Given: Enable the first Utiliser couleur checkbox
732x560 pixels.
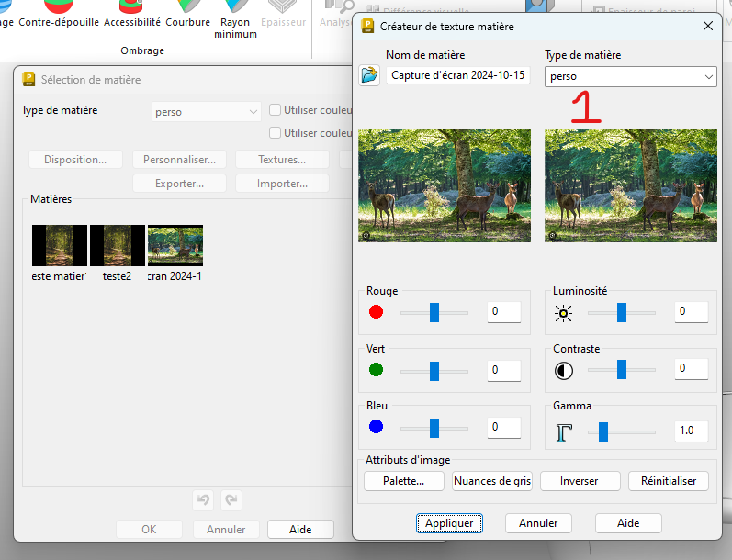Looking at the screenshot, I should pos(275,110).
